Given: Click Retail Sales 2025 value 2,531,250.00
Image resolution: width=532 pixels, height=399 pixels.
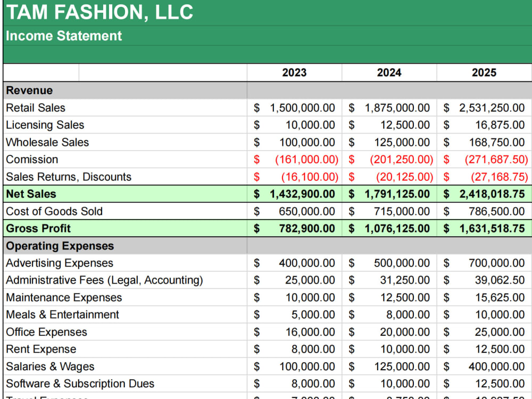Looking at the screenshot, I should coord(492,108).
